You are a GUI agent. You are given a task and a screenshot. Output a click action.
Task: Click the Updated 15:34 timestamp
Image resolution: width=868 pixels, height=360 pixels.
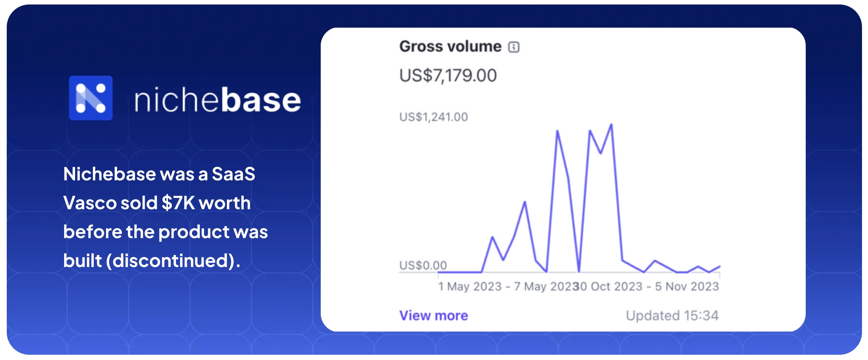click(x=672, y=315)
